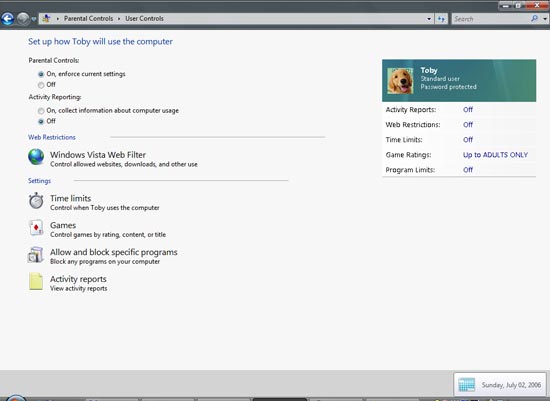Click the Web Restrictions section heading
Image resolution: width=550 pixels, height=401 pixels.
(x=52, y=137)
